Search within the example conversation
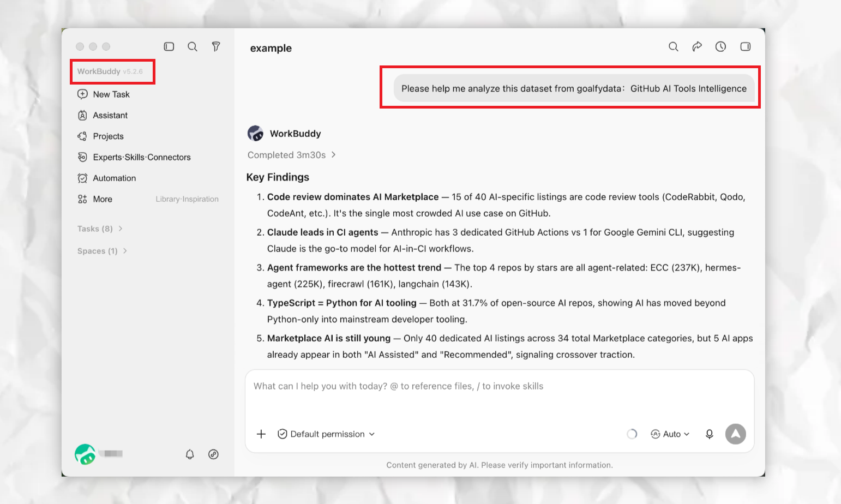841x504 pixels. tap(674, 47)
